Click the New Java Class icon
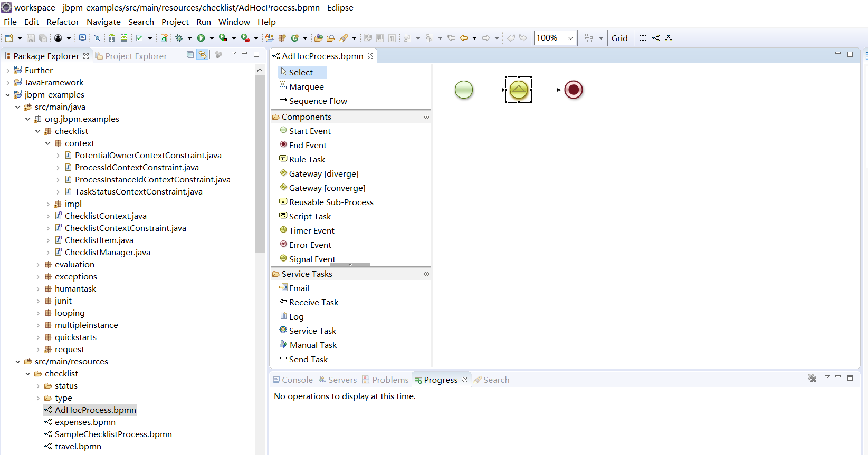The width and height of the screenshot is (868, 455). pos(295,38)
